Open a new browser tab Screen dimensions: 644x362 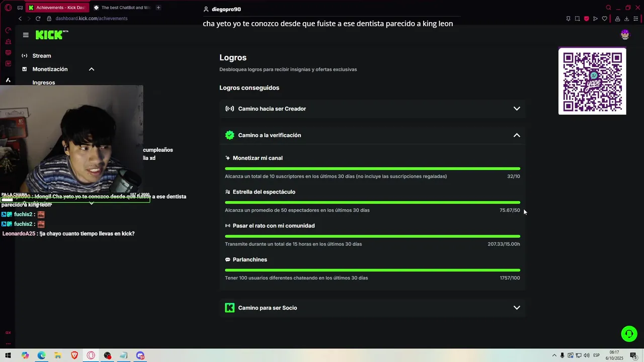(158, 8)
